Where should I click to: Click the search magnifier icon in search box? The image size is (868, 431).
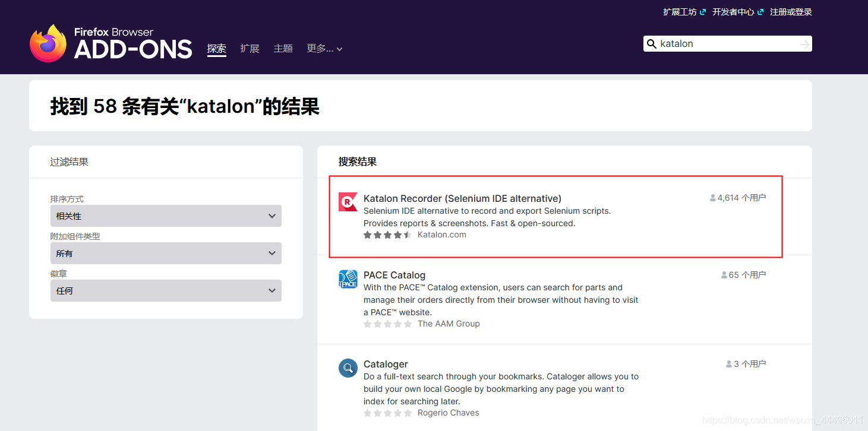[652, 44]
